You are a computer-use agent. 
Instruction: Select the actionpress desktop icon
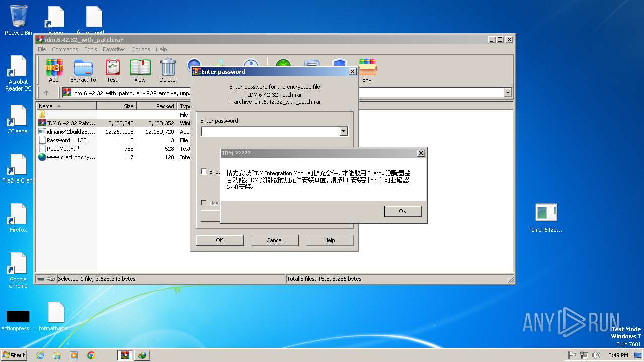[18, 320]
